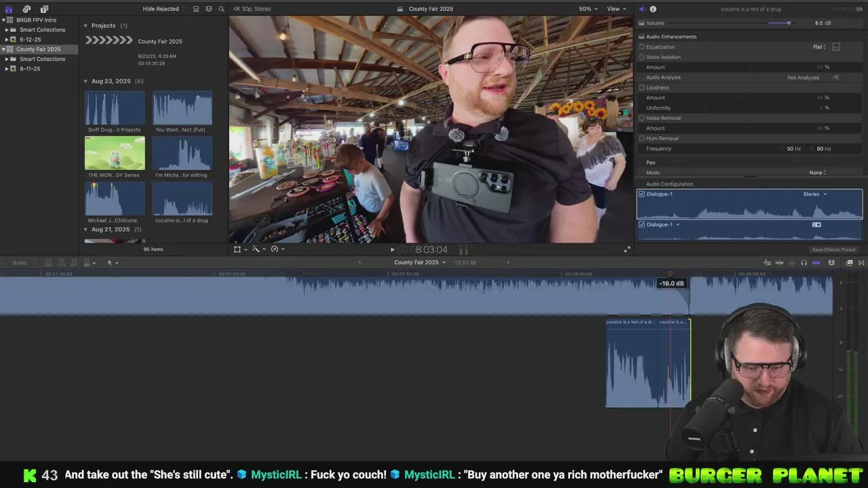Image resolution: width=868 pixels, height=488 pixels.
Task: Toggle filmstrip and list view icon
Action: [x=196, y=9]
